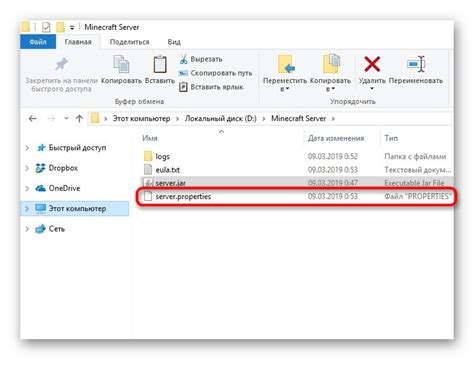The width and height of the screenshot is (474, 374).
Task: Open the recent locations dropdown arrow
Action: [66, 118]
